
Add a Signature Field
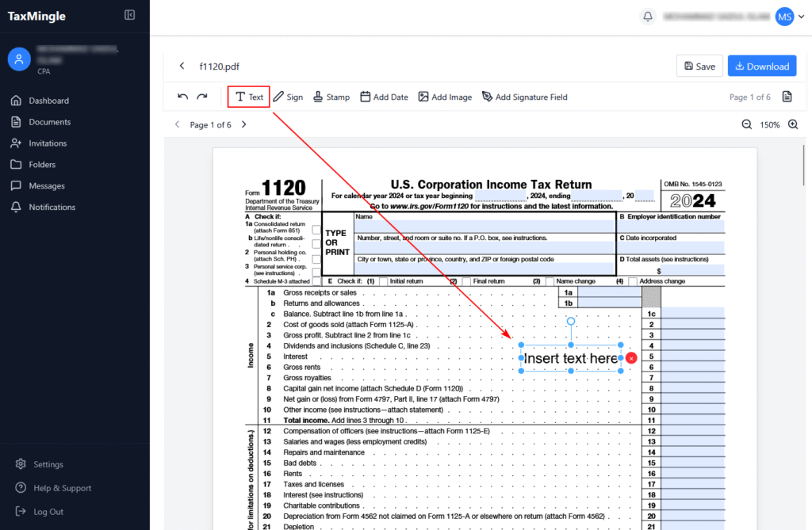coord(524,97)
